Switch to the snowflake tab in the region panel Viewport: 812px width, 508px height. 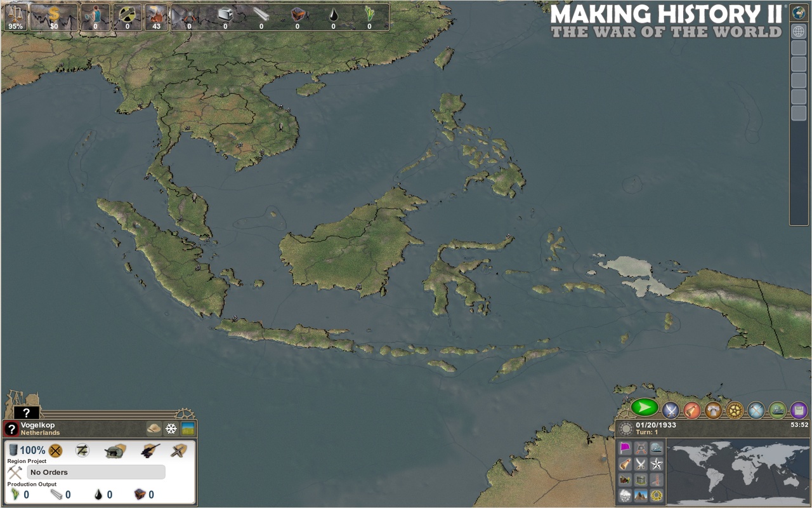coord(171,429)
